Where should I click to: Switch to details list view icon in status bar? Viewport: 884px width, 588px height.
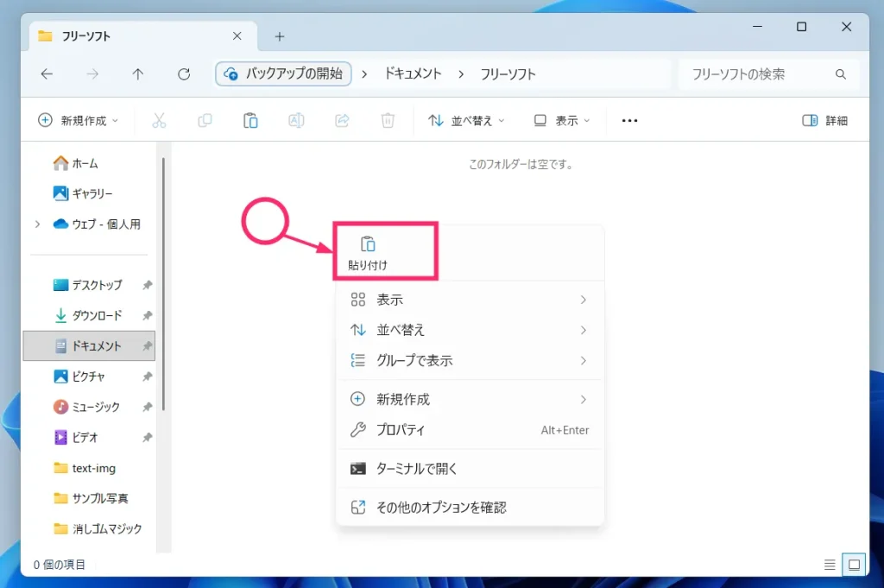pos(830,565)
